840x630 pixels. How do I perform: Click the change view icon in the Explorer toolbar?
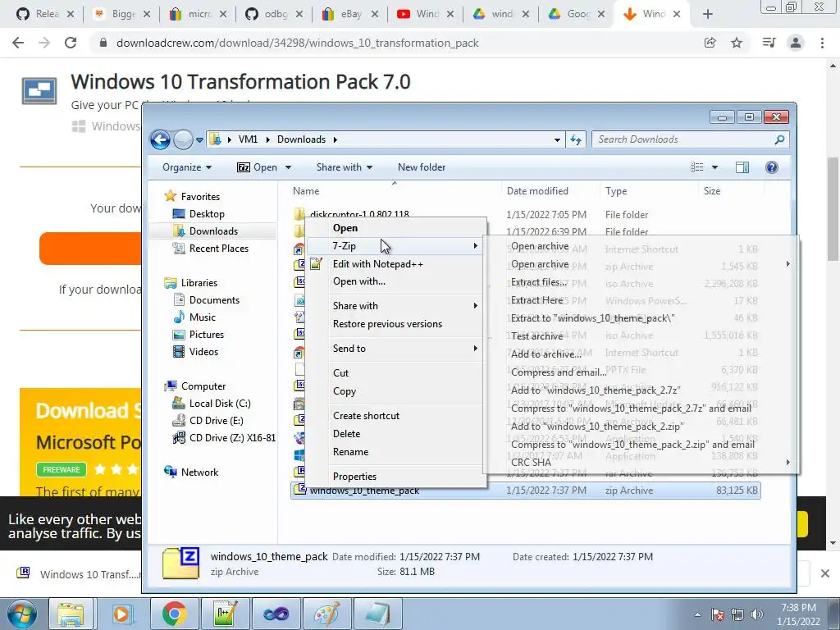[x=697, y=167]
